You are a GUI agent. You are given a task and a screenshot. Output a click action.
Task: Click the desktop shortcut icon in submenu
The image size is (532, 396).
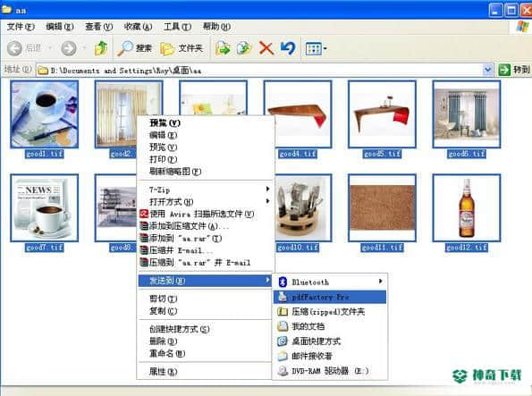pos(283,341)
